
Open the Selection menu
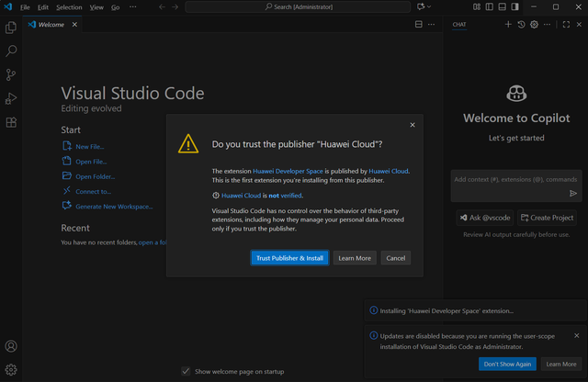click(69, 7)
